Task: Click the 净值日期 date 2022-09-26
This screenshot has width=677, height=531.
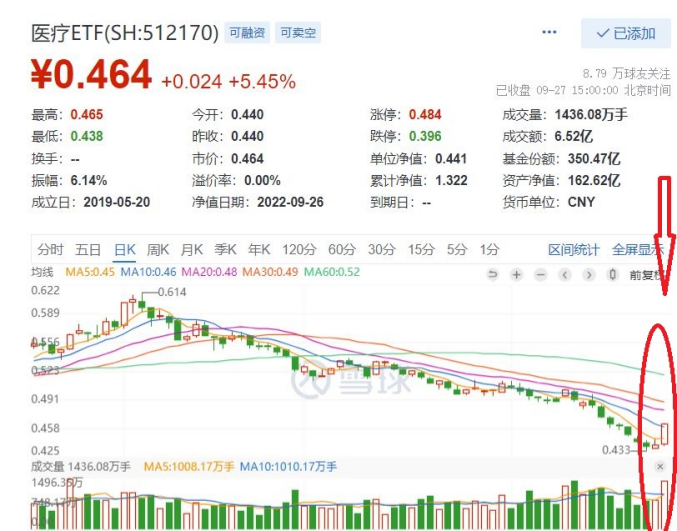Action: (290, 202)
